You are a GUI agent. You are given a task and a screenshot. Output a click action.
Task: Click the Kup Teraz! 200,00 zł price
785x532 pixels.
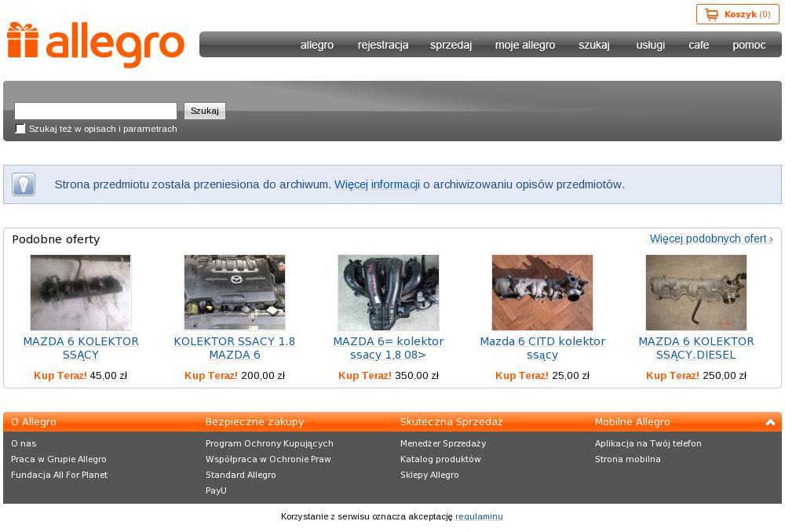point(235,375)
